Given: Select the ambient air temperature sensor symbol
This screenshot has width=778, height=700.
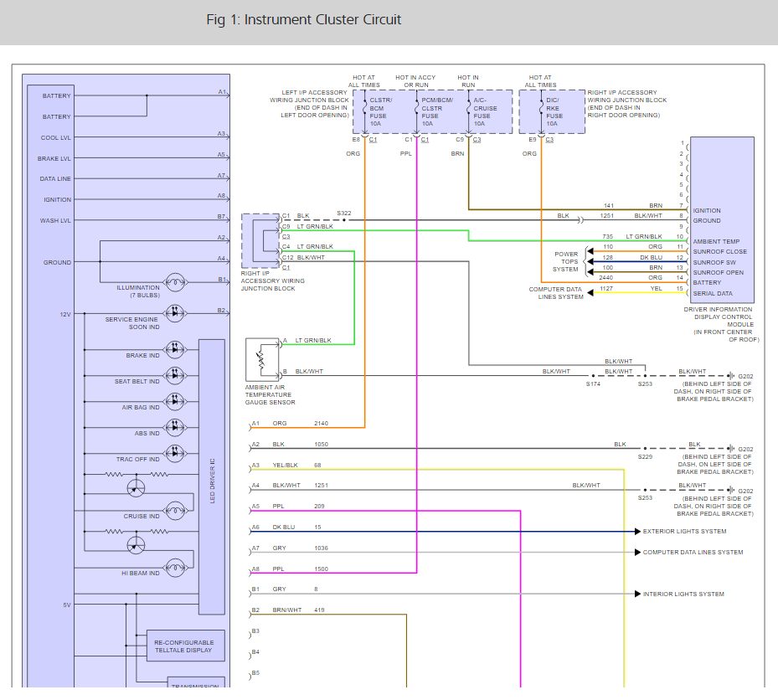Looking at the screenshot, I should (259, 360).
